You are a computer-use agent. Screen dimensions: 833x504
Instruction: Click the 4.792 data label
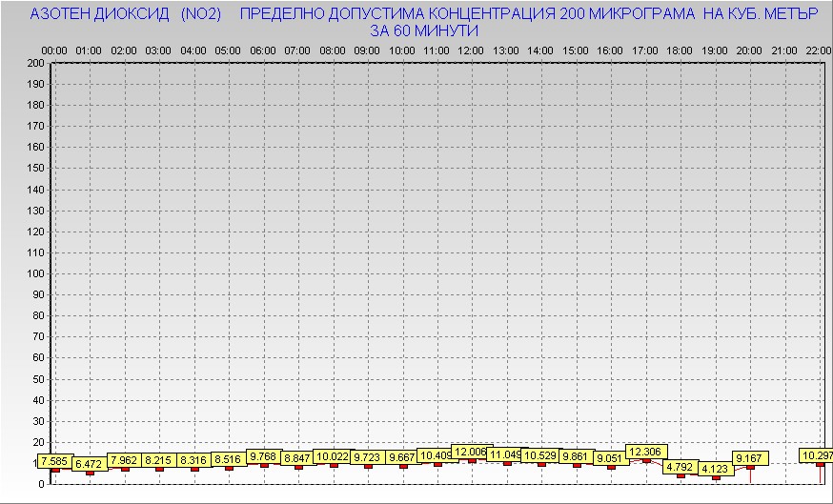coord(680,467)
